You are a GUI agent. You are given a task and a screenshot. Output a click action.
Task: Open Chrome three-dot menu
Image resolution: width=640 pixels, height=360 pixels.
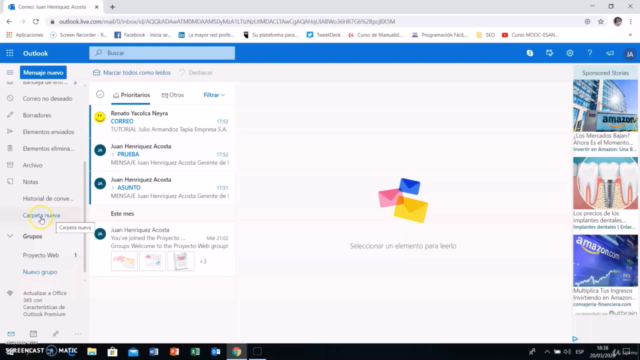(x=631, y=22)
